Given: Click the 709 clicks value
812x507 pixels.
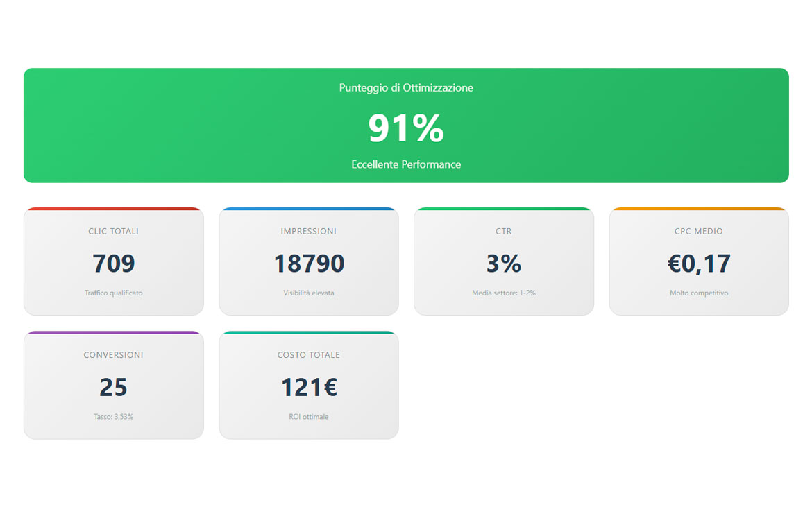Looking at the screenshot, I should (113, 264).
